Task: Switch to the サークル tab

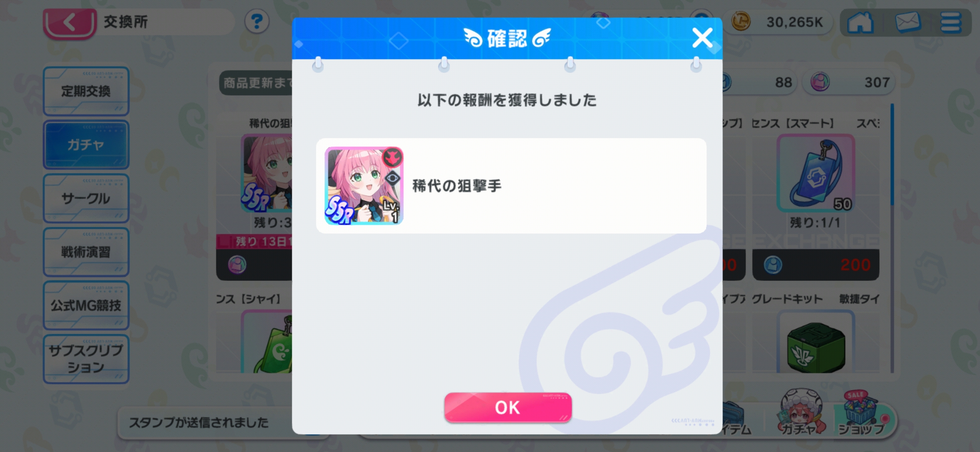Action: pos(86,198)
